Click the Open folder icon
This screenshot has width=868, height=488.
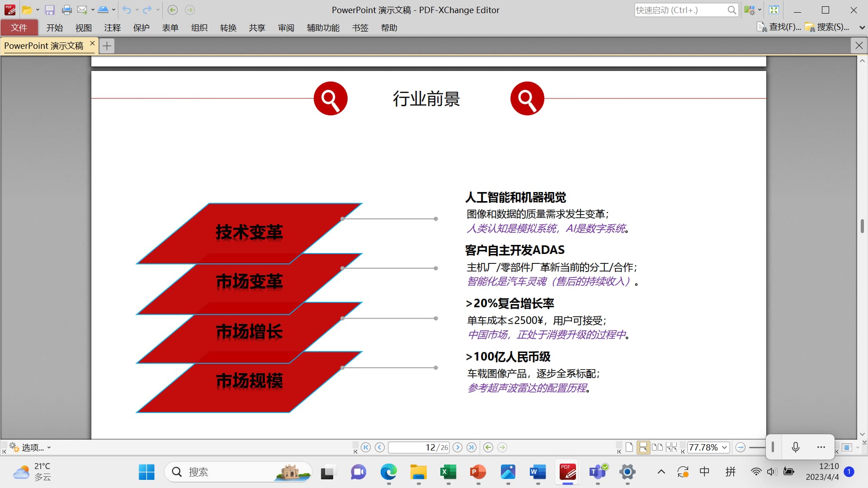point(27,10)
